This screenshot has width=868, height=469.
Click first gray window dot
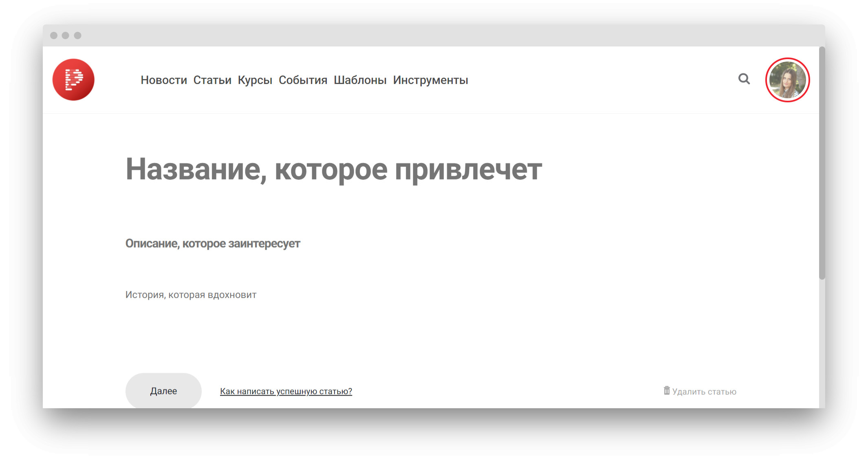click(x=53, y=35)
